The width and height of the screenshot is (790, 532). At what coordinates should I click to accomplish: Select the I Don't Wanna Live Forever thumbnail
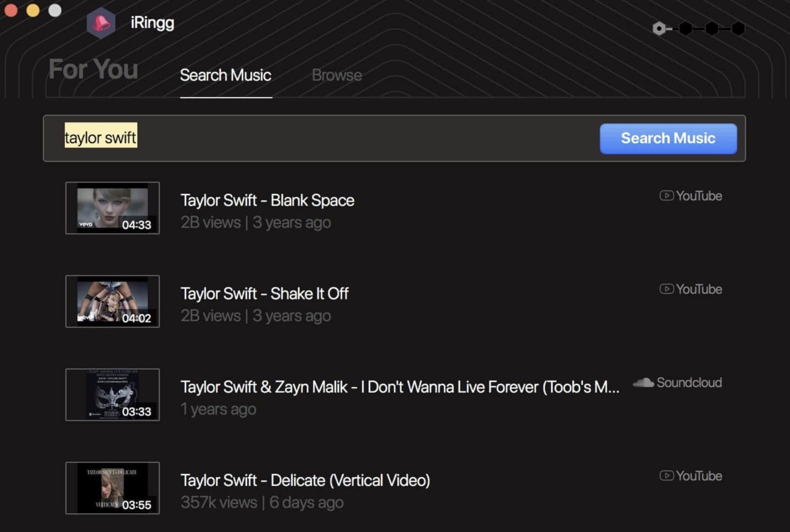coord(113,394)
